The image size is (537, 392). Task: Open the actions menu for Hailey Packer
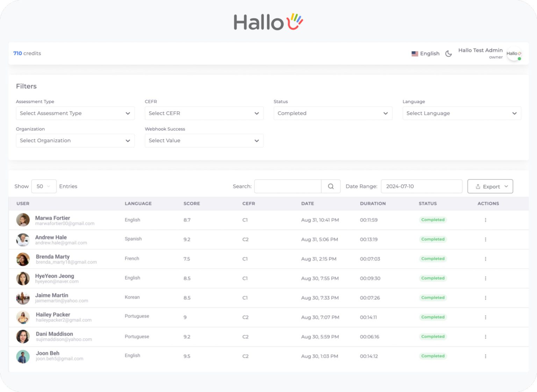click(x=485, y=317)
